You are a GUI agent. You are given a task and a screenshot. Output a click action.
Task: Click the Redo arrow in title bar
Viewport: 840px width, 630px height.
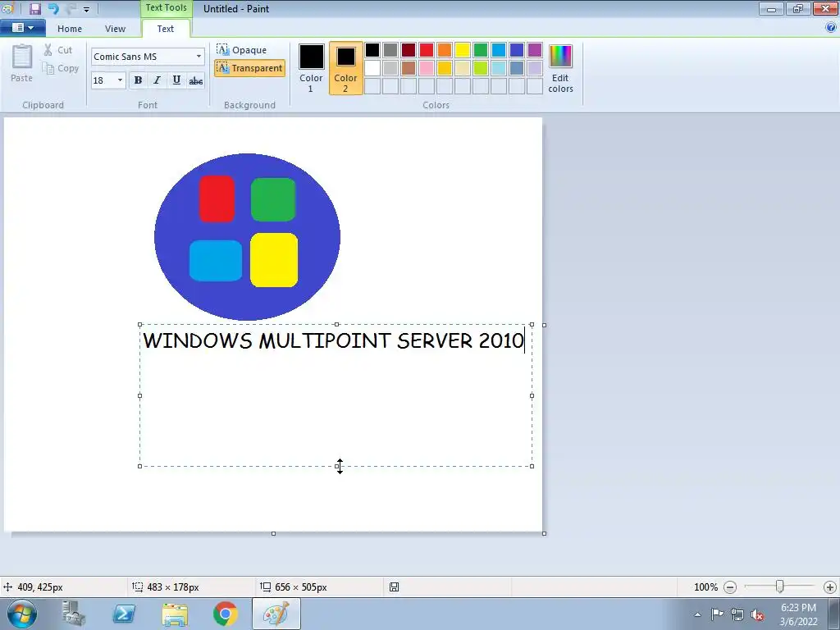click(71, 8)
